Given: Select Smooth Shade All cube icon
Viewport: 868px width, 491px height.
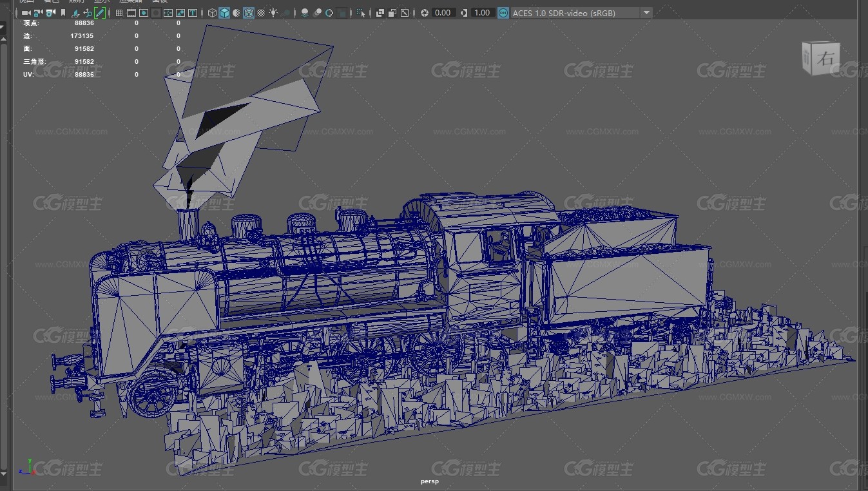Looking at the screenshot, I should click(x=224, y=13).
